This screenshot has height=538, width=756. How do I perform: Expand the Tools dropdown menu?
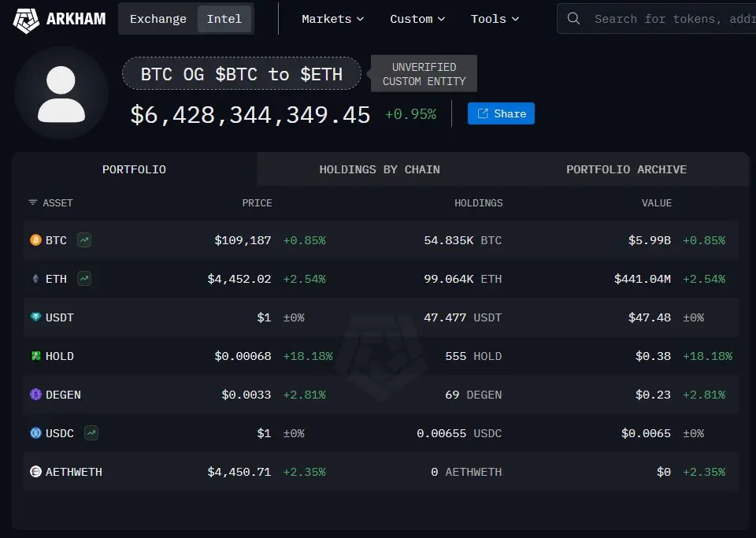tap(495, 19)
